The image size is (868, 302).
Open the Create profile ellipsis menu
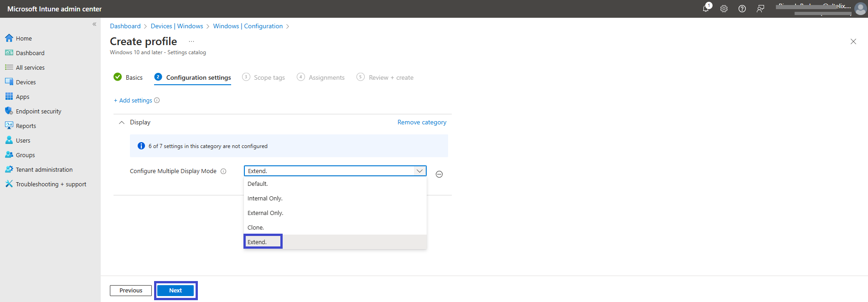pyautogui.click(x=191, y=41)
